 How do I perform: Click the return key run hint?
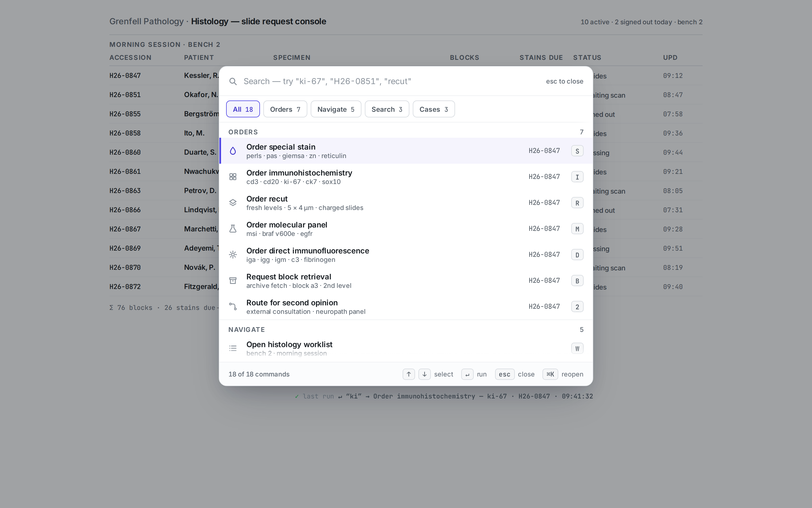tap(467, 374)
